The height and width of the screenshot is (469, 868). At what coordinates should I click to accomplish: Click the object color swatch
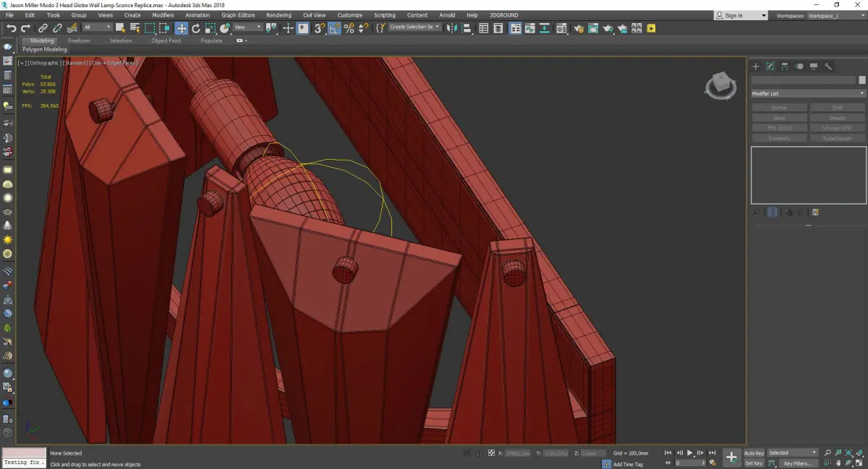tap(861, 80)
